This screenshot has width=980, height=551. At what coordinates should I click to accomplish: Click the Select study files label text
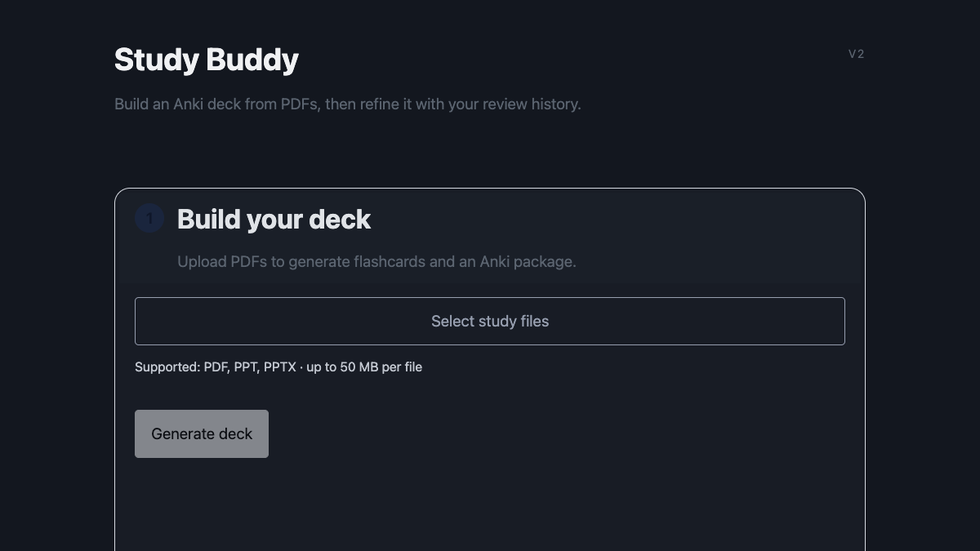[x=490, y=321]
